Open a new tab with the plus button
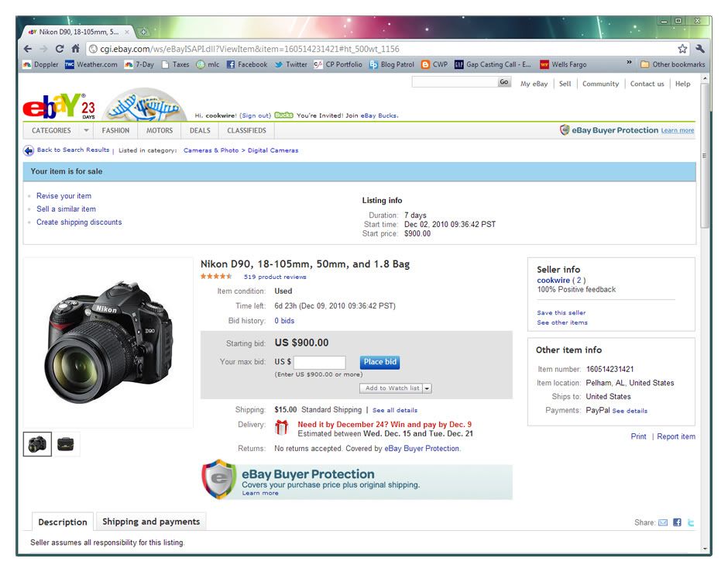 pyautogui.click(x=143, y=32)
